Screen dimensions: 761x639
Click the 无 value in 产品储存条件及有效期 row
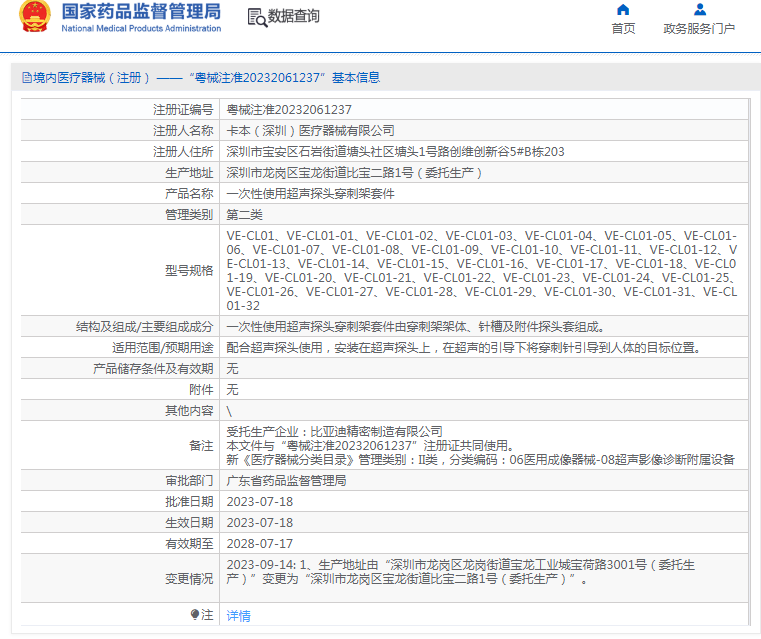click(232, 369)
